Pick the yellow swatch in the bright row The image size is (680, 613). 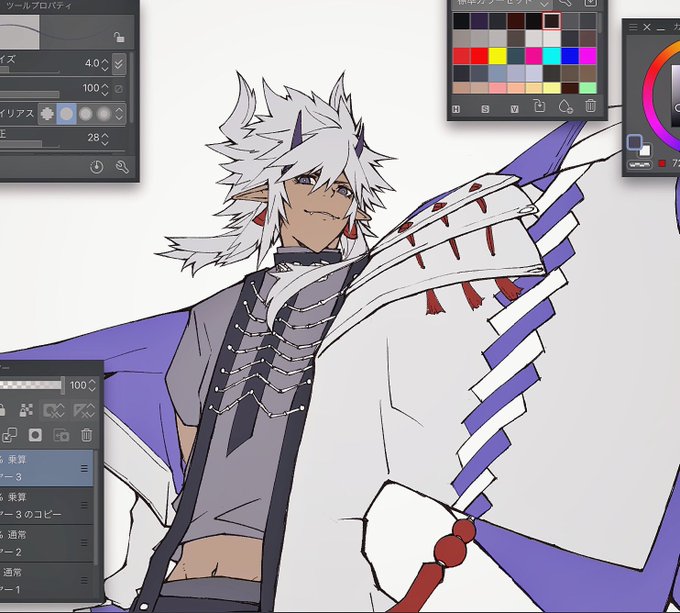[497, 56]
